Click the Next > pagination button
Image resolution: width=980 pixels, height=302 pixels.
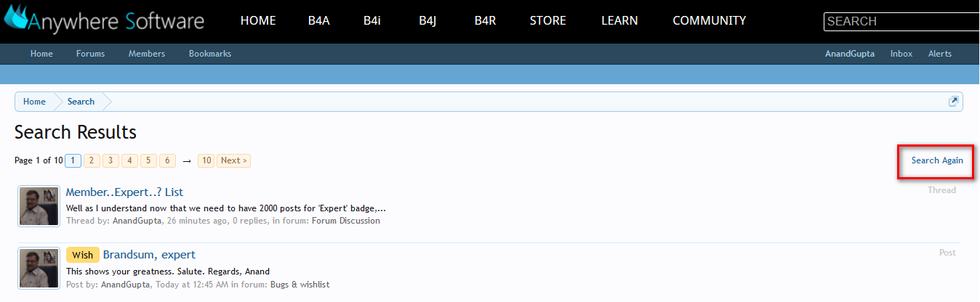tap(234, 160)
